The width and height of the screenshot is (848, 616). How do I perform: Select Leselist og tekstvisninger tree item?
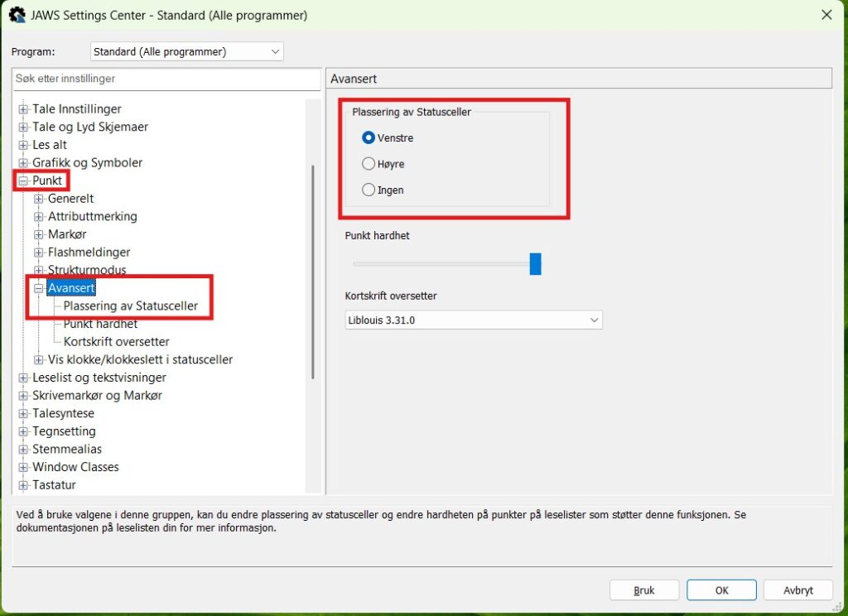pyautogui.click(x=99, y=378)
